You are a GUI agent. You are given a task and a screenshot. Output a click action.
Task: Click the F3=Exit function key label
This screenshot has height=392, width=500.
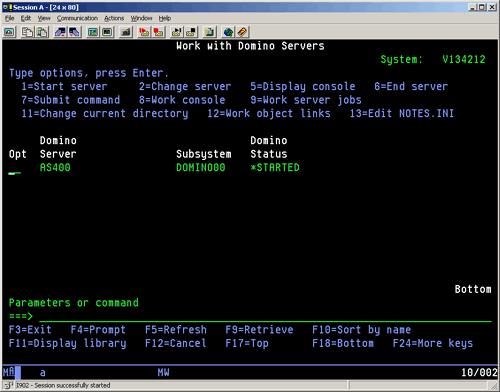(30, 330)
